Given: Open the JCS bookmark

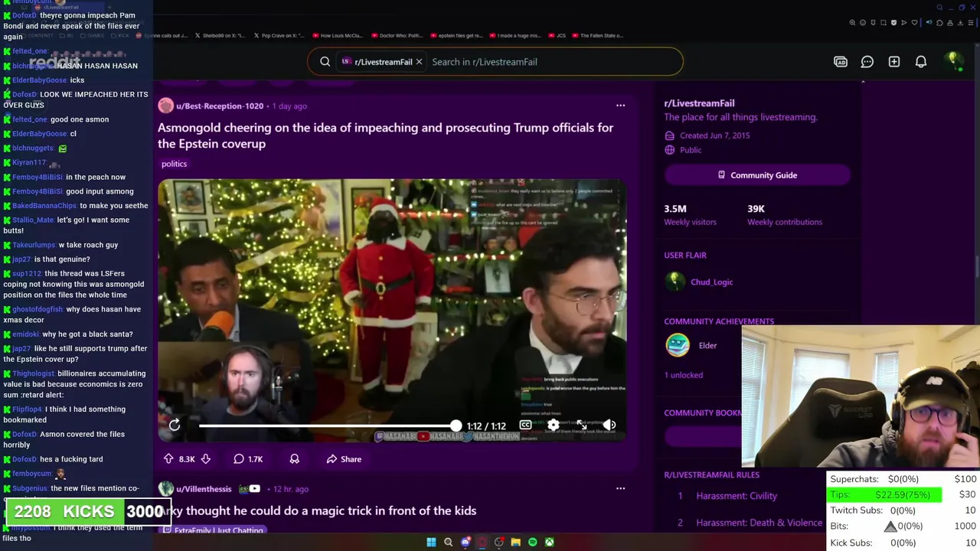Looking at the screenshot, I should pyautogui.click(x=557, y=35).
